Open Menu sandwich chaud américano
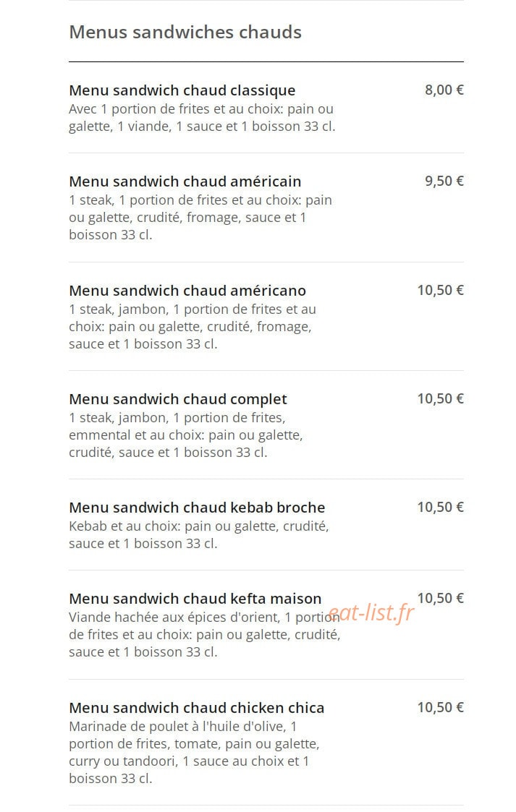Screen dimensions: 516x812 coord(187,291)
